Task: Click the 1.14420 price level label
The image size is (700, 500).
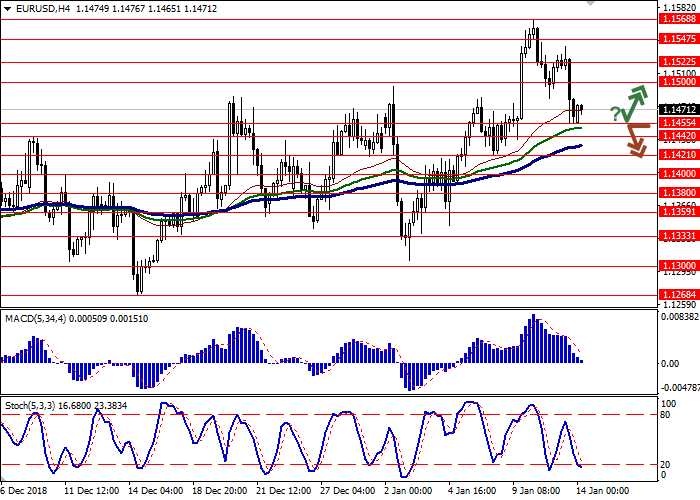Action: tap(678, 136)
